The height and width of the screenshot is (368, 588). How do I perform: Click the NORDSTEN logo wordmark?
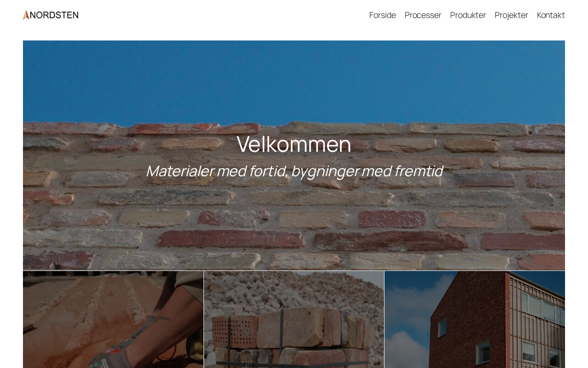pyautogui.click(x=54, y=15)
